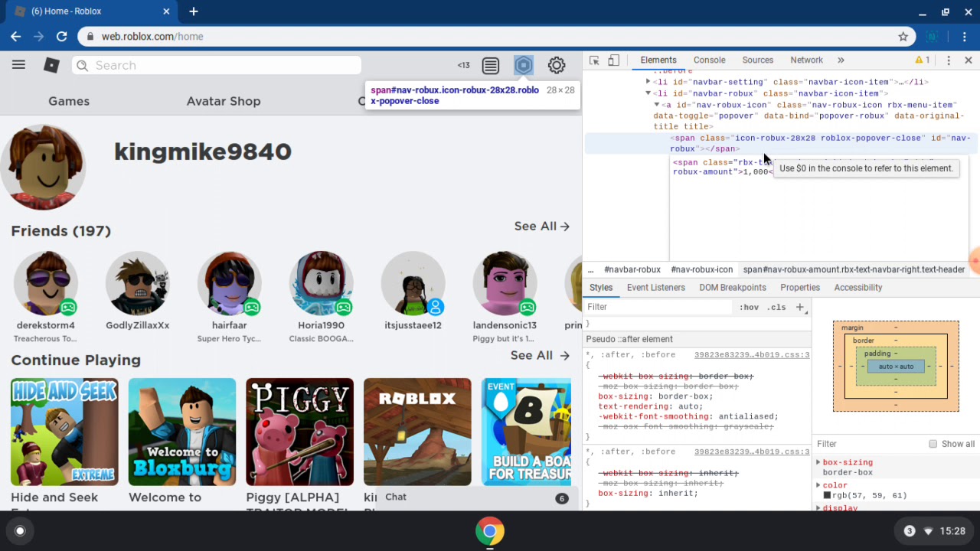Add new style rule with plus icon

pos(800,307)
